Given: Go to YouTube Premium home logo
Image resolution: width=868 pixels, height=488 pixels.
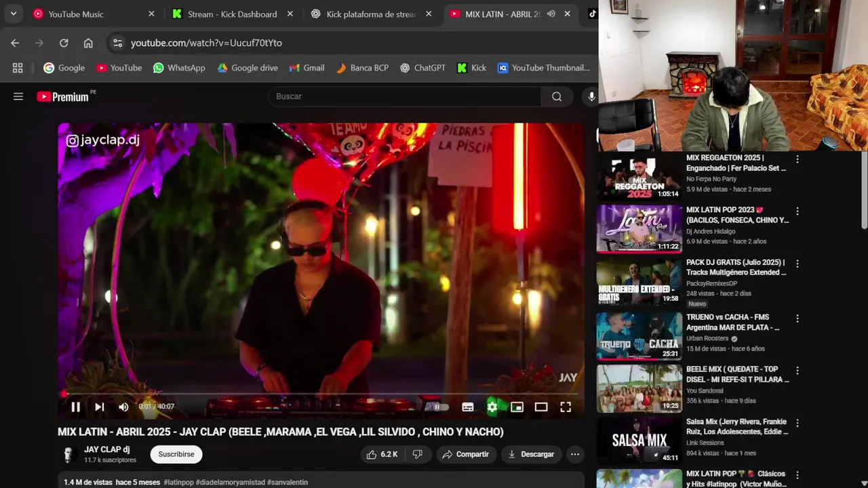Looking at the screenshot, I should point(62,97).
